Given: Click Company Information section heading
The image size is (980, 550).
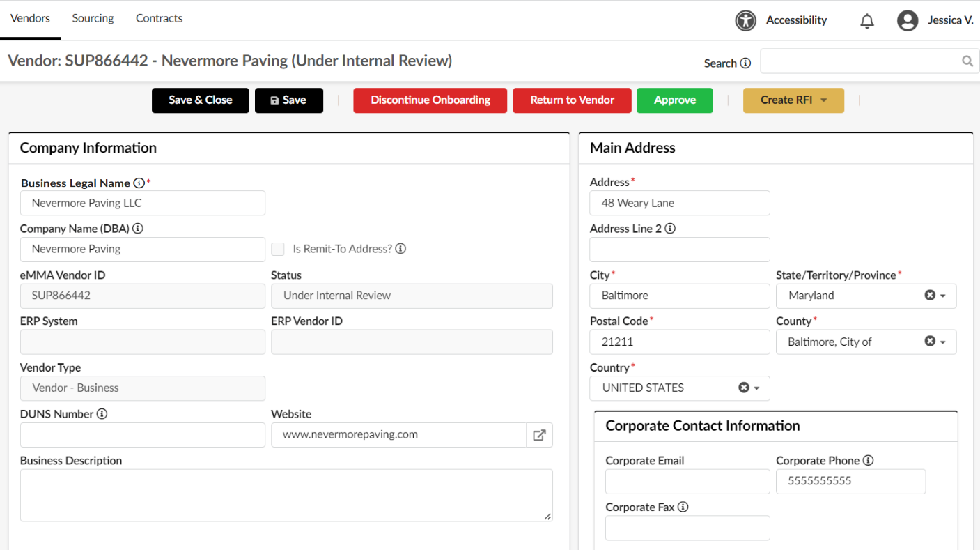Looking at the screenshot, I should tap(88, 148).
